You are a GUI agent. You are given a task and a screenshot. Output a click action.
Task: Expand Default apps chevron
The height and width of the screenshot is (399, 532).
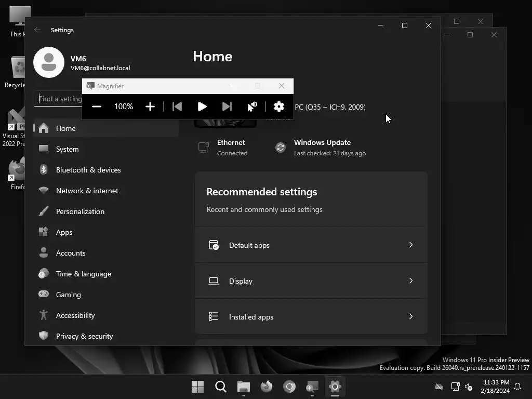point(411,245)
